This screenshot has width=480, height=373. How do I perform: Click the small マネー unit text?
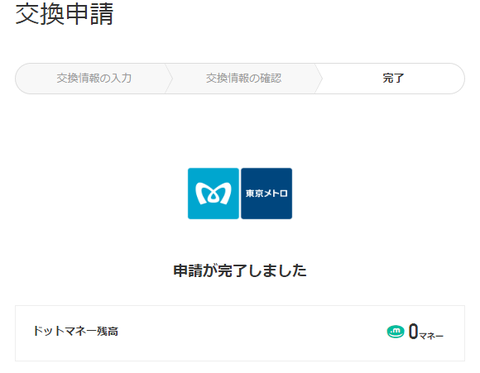click(431, 335)
